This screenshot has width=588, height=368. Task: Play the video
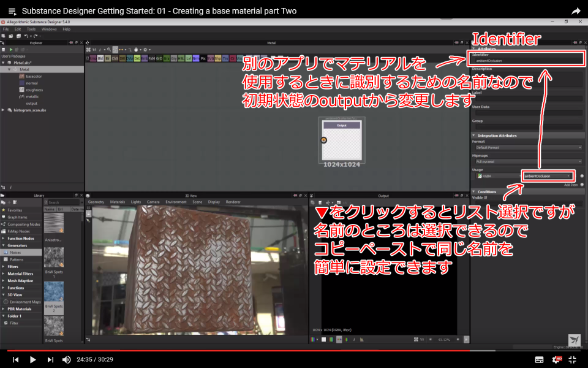click(x=32, y=360)
